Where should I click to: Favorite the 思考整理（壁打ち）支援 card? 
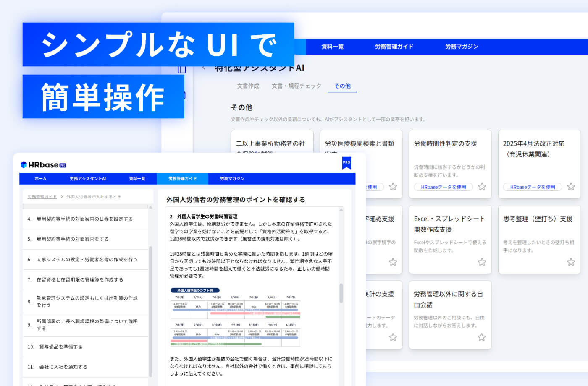(571, 262)
